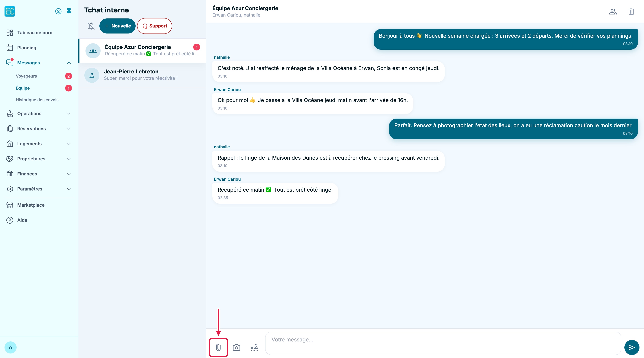Image resolution: width=644 pixels, height=358 pixels.
Task: Click the Équipe Azur group avatar icon
Action: (x=93, y=51)
